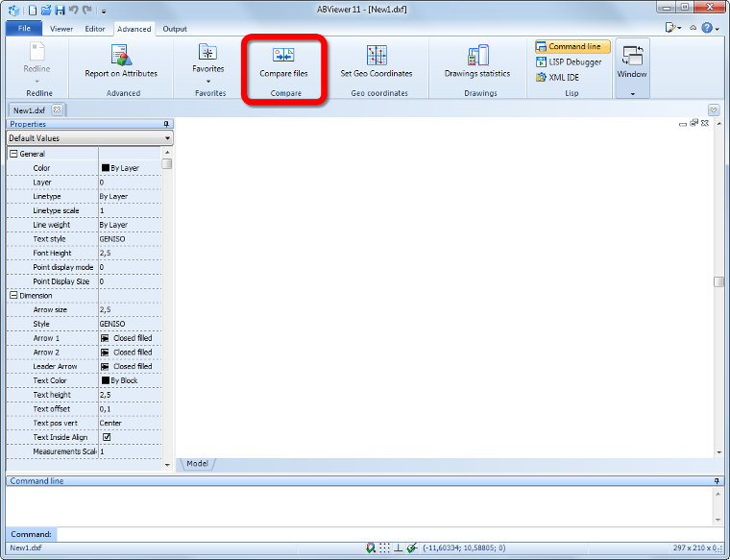Click the Undo arrow icon

point(74,10)
